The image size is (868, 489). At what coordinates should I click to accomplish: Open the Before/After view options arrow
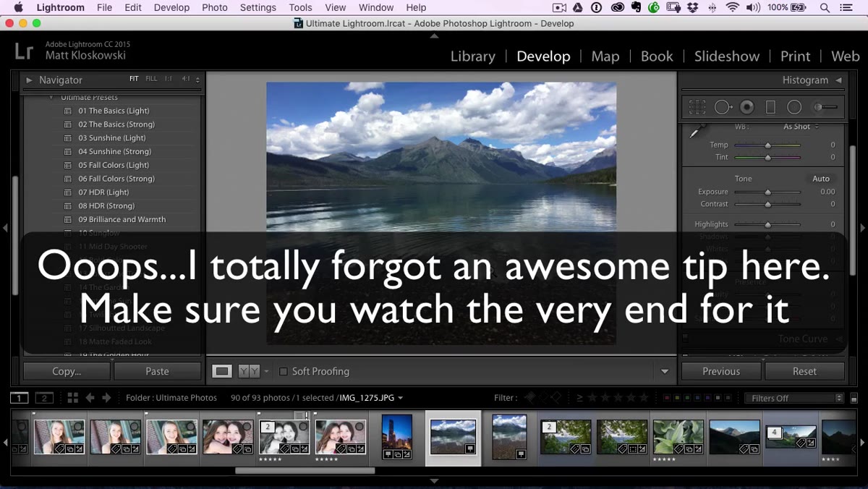point(266,371)
